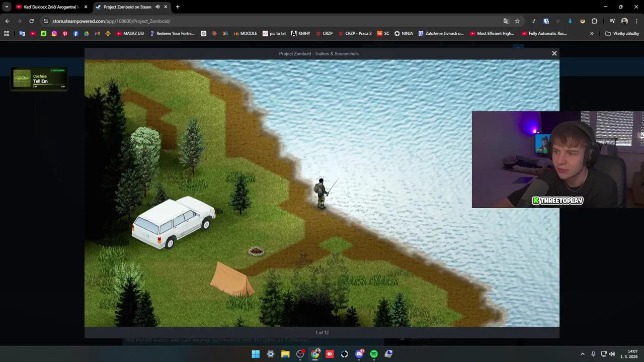Open the Všetky záložky folder

pyautogui.click(x=622, y=34)
